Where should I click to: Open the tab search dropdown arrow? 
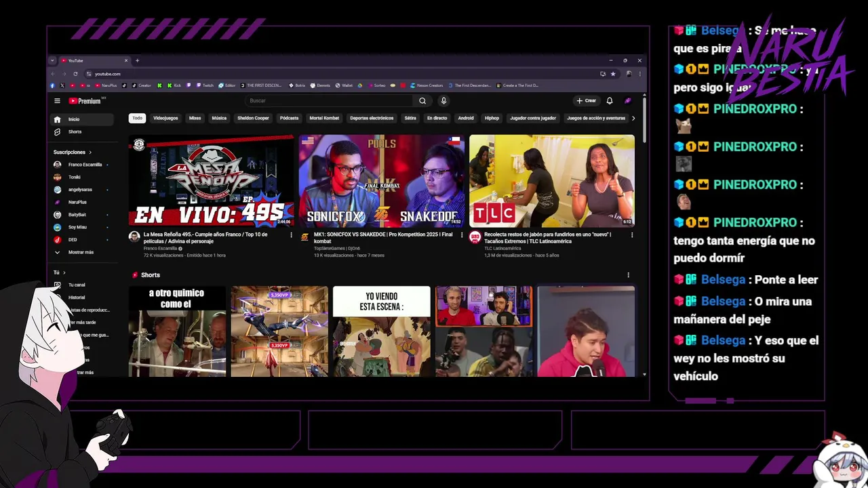(x=52, y=60)
